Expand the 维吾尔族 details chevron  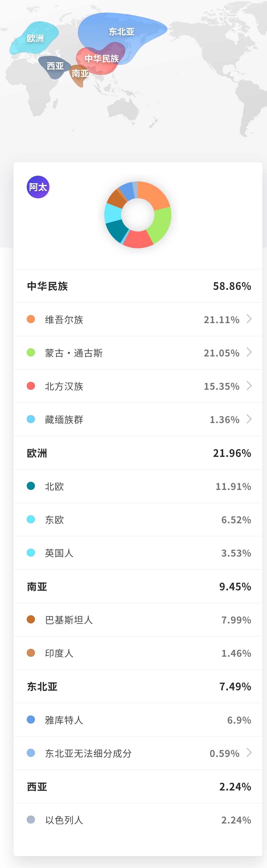pyautogui.click(x=249, y=319)
